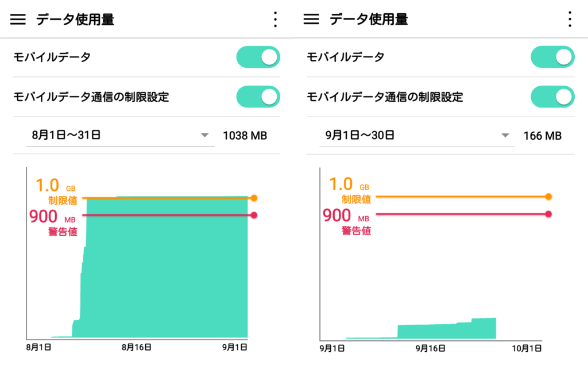Select red warning handle on September chart

click(x=548, y=214)
